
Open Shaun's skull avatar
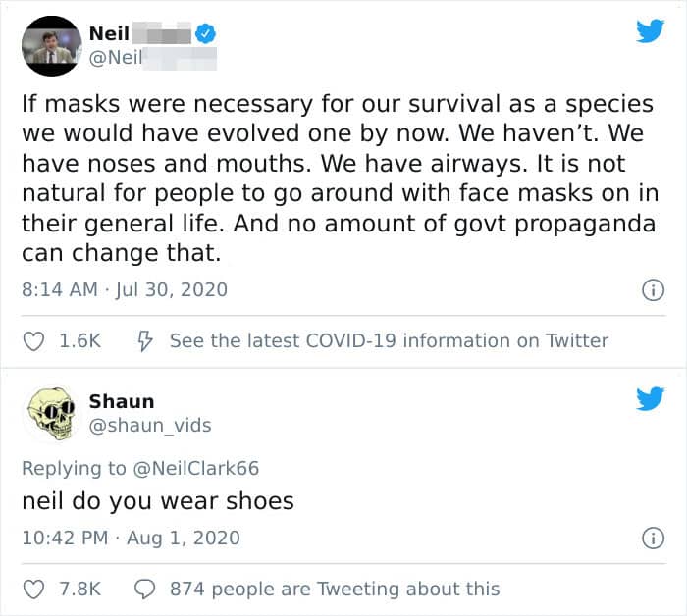point(51,414)
